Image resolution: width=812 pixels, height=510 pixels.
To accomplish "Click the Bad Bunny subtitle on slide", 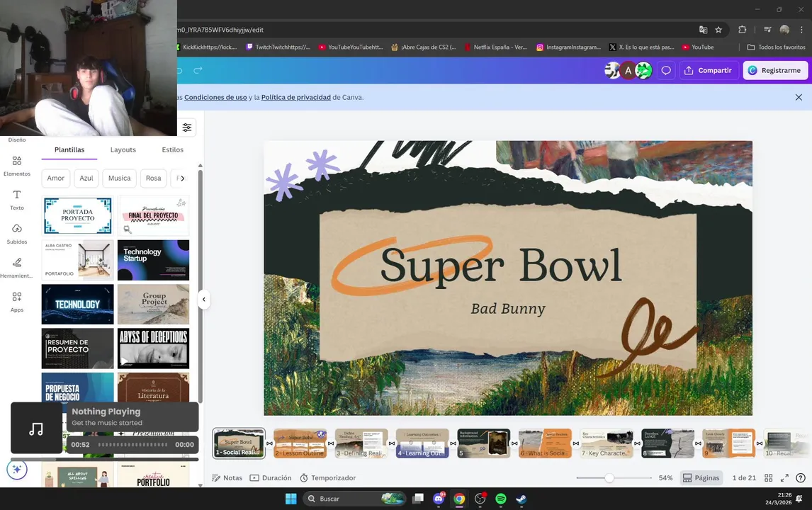I will pyautogui.click(x=508, y=309).
